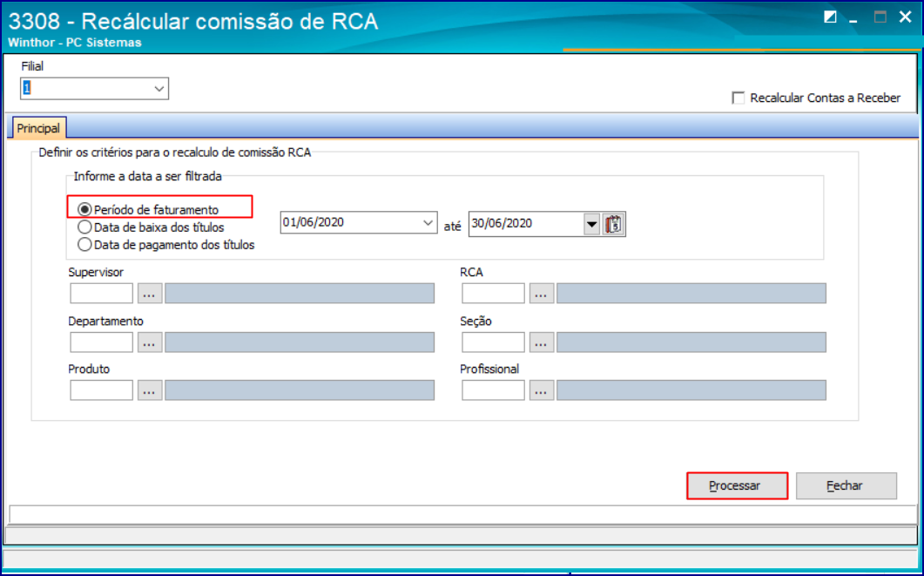The height and width of the screenshot is (576, 924).
Task: Open Profissional lookup ellipsis button
Action: (542, 390)
